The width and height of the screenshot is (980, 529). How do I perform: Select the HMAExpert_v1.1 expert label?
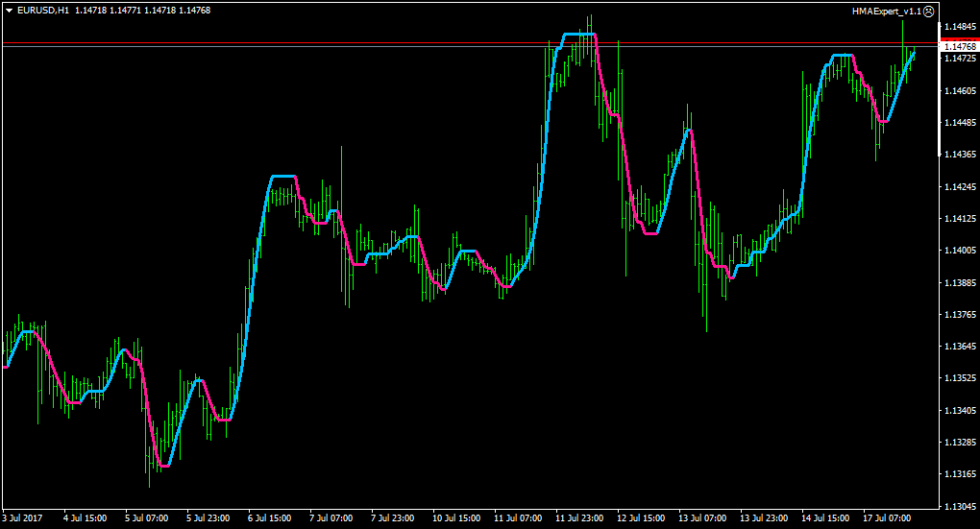click(x=887, y=12)
